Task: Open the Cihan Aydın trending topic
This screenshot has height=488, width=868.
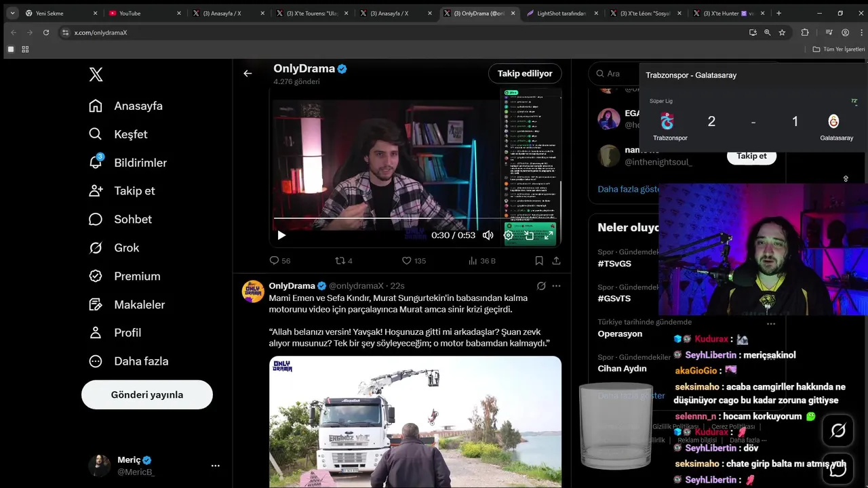Action: click(x=622, y=369)
